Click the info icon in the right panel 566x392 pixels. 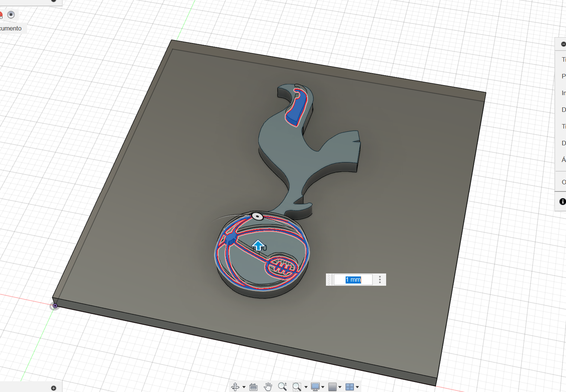point(563,201)
